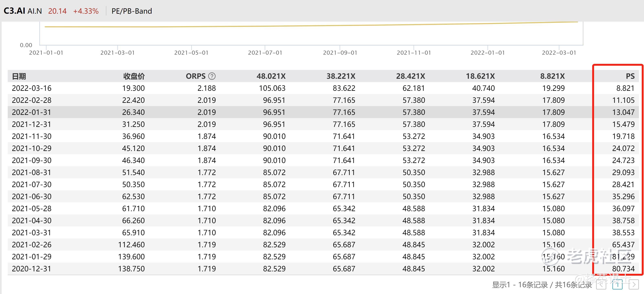Click the 8.821X column header
The width and height of the screenshot is (644, 294).
click(x=552, y=76)
